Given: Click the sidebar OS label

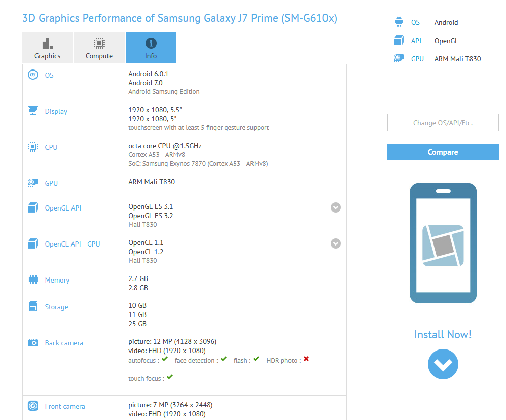Looking at the screenshot, I should point(415,22).
